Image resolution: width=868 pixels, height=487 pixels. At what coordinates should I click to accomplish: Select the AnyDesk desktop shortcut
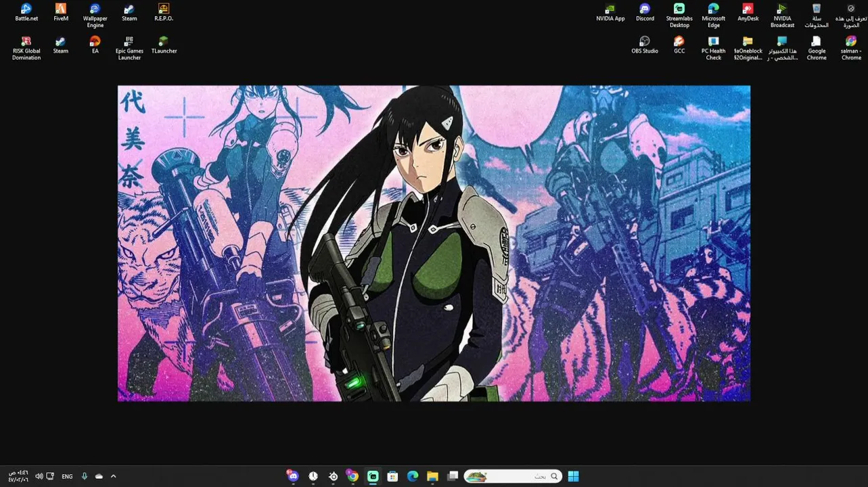[x=748, y=12]
